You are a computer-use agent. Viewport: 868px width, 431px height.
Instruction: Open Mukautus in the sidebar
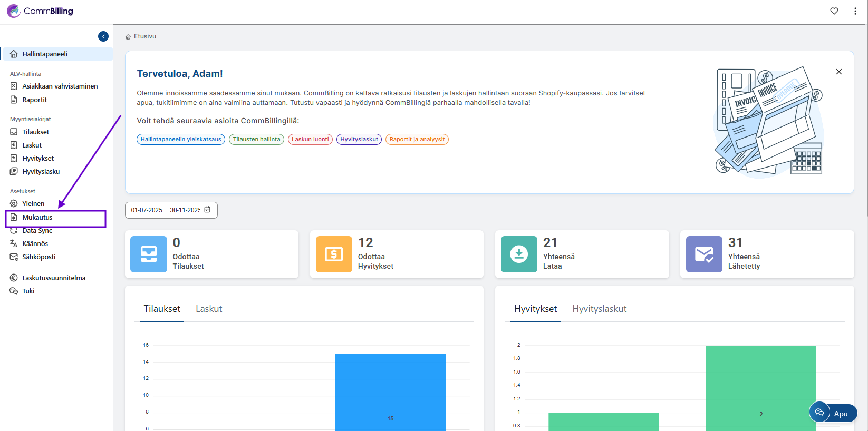(x=37, y=218)
